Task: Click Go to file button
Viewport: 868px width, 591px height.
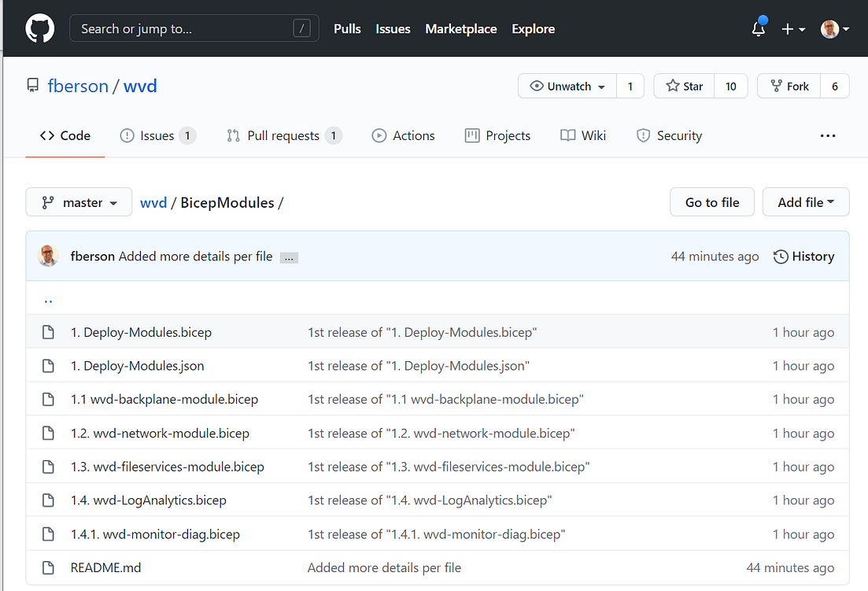Action: pyautogui.click(x=712, y=202)
